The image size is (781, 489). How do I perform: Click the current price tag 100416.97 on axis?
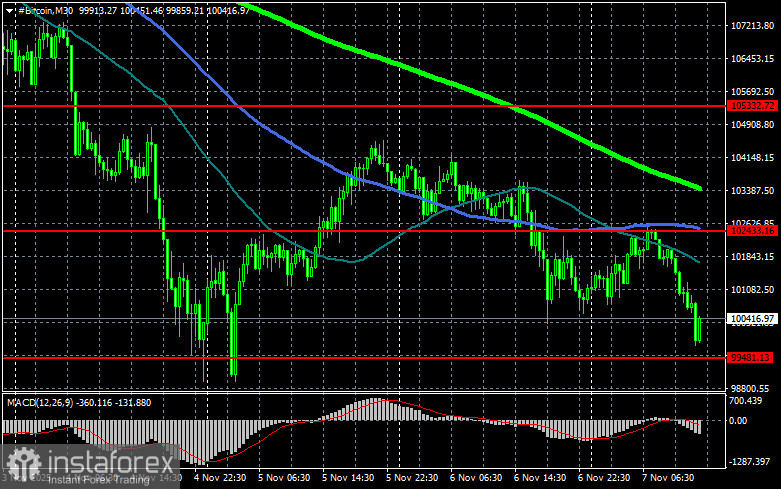(x=752, y=319)
